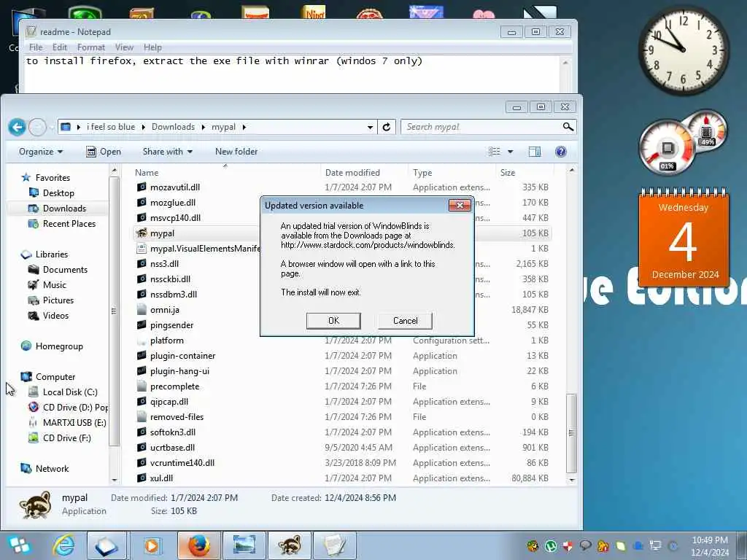Screen dimensions: 747x560
Task: Click 'i feel so blue' breadcrumb
Action: [111, 127]
